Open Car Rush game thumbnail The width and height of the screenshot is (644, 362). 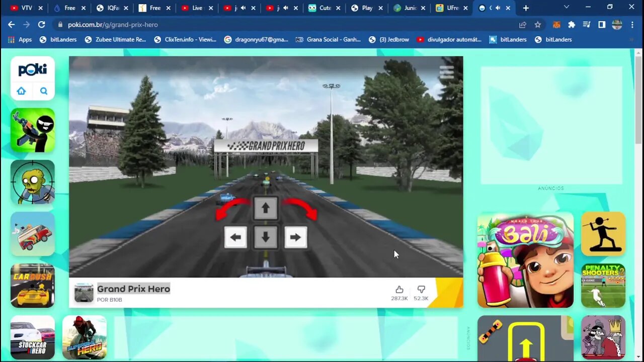[33, 286]
